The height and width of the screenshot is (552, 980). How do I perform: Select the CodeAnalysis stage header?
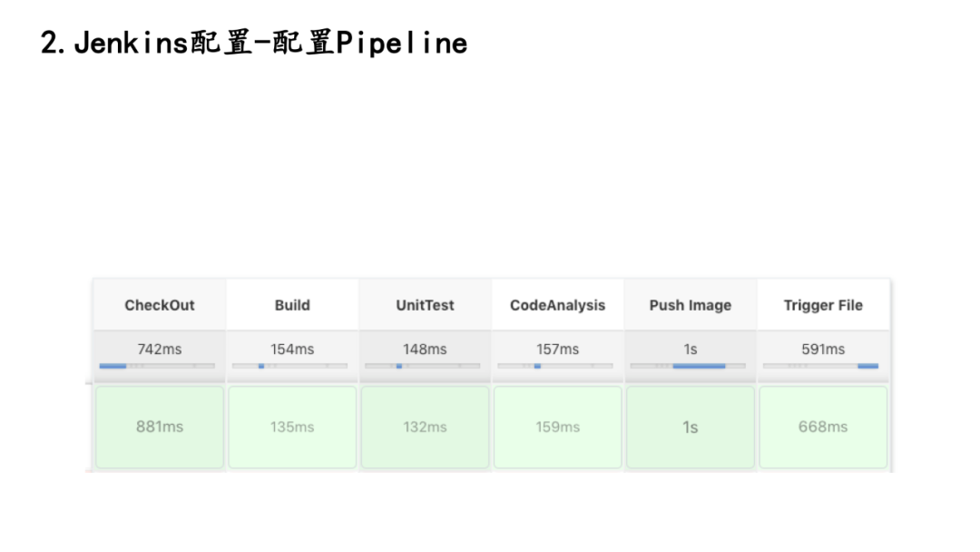coord(557,305)
